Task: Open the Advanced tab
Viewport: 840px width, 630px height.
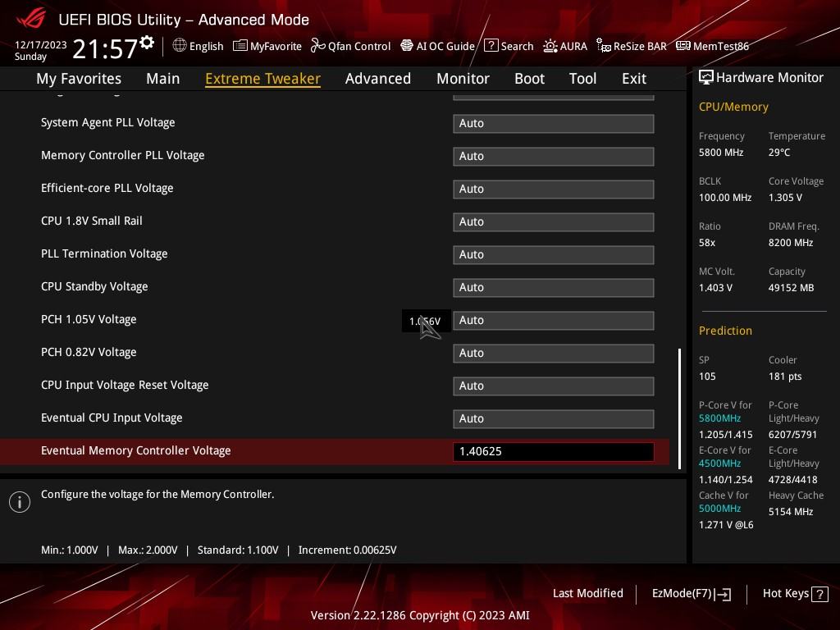Action: click(378, 79)
